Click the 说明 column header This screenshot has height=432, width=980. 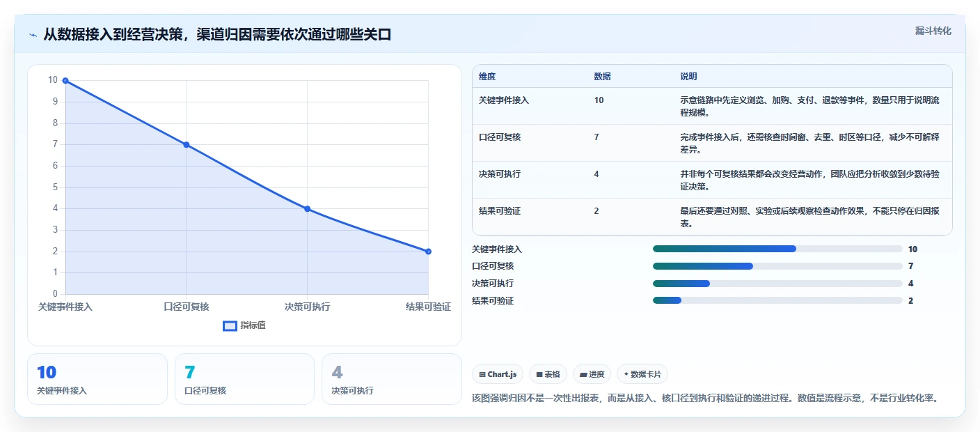[x=688, y=77]
